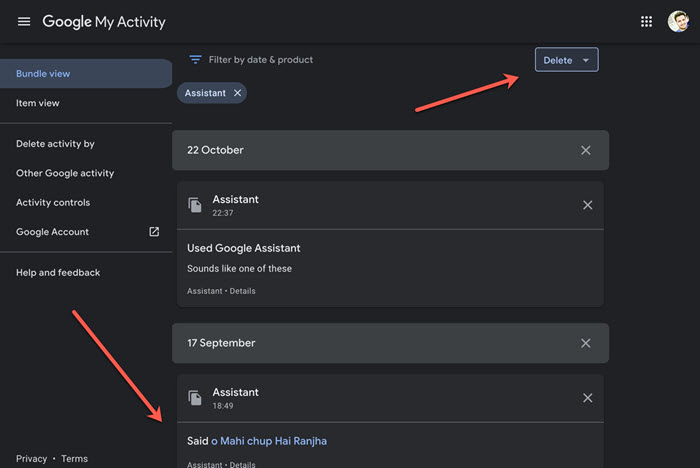Open Details under Used Google Assistant
Viewport: 700px width, 468px height.
(242, 291)
